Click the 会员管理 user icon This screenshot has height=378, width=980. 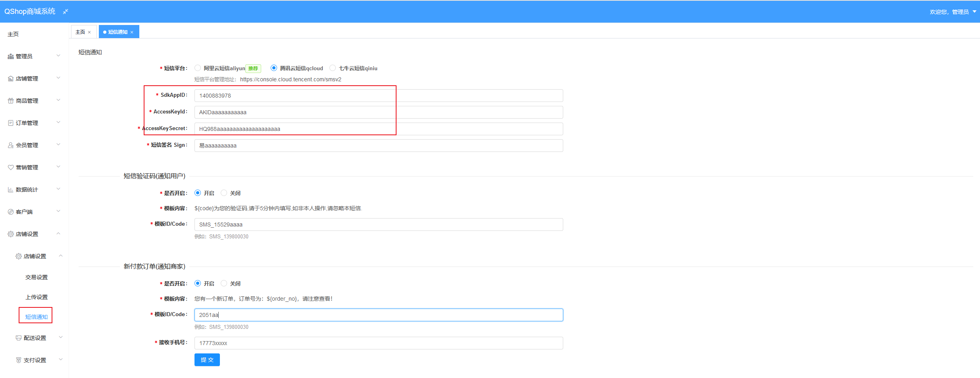tap(11, 145)
